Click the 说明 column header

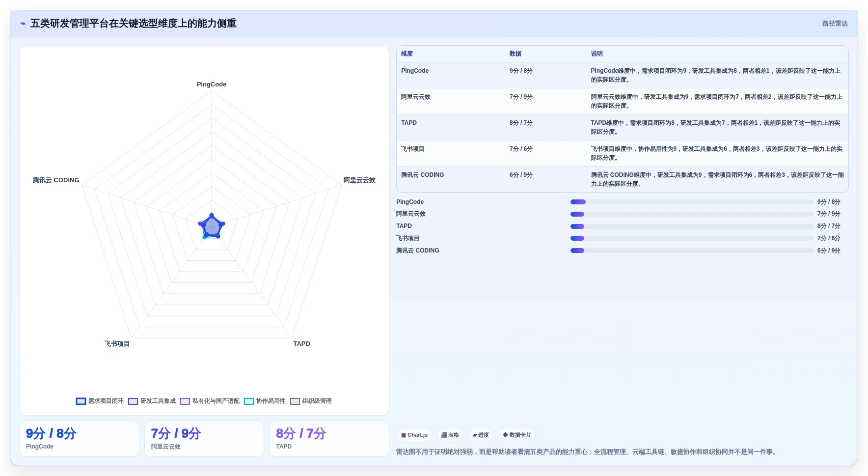597,54
